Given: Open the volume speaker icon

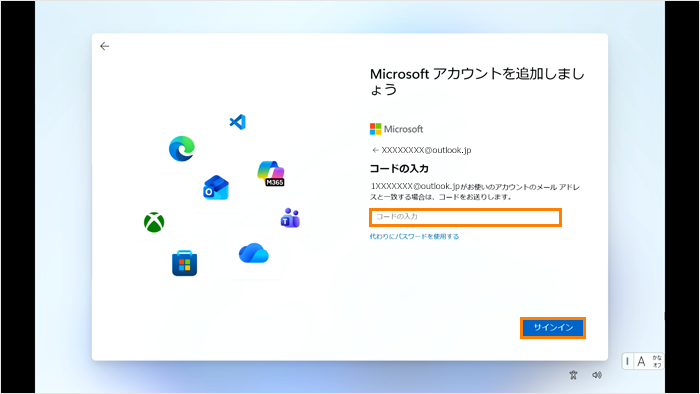Looking at the screenshot, I should pyautogui.click(x=597, y=375).
